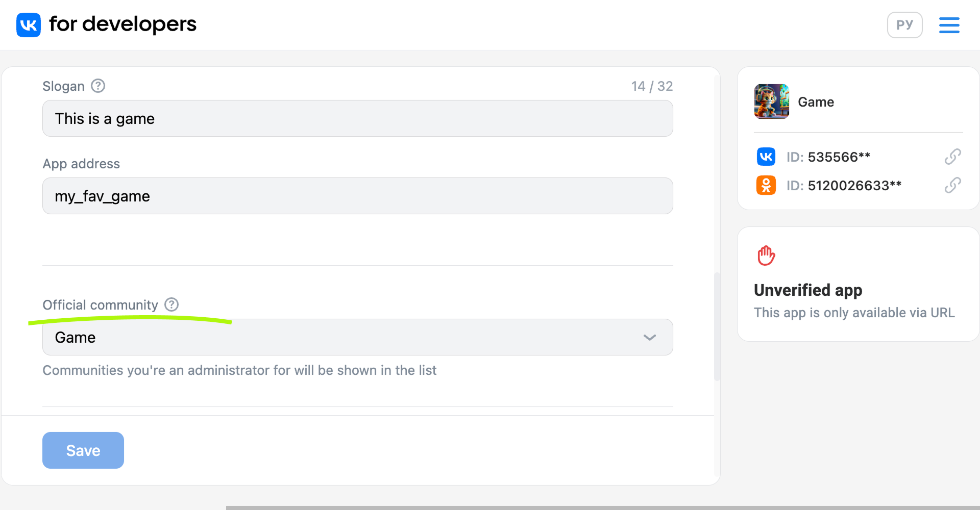Click the red hand unverified icon
This screenshot has width=980, height=510.
coord(766,256)
